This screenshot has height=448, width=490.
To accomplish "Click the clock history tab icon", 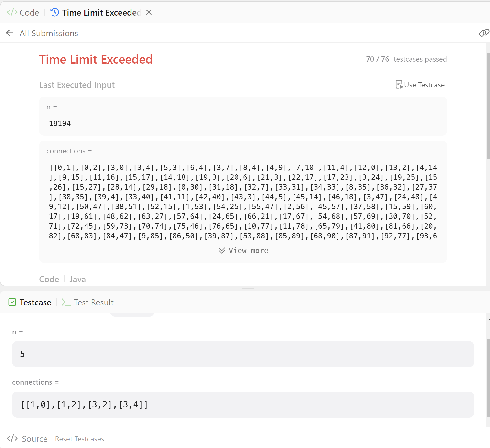I will [55, 12].
